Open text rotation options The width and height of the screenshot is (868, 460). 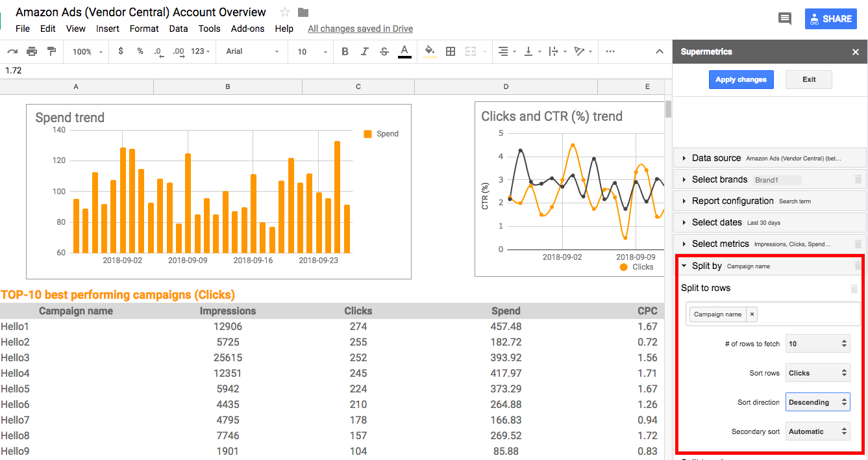(x=582, y=51)
